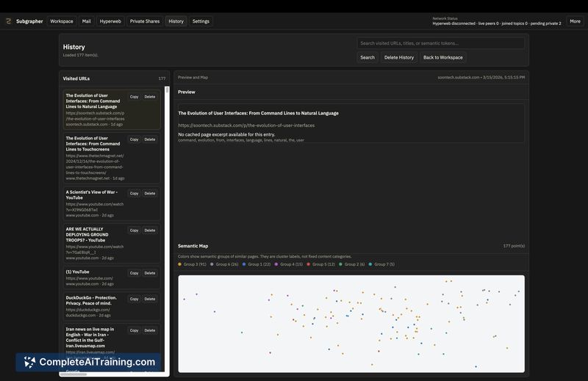
Task: Delete the (1) YouTube entry
Action: pos(150,273)
